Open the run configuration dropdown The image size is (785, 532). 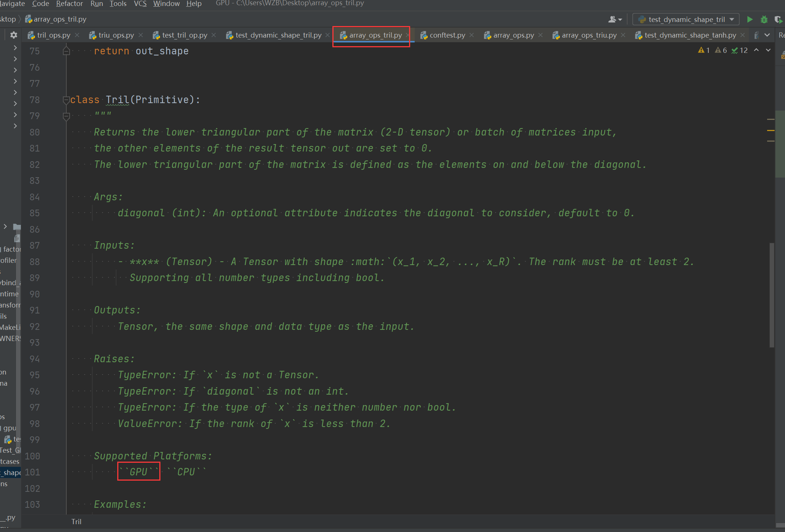[686, 19]
